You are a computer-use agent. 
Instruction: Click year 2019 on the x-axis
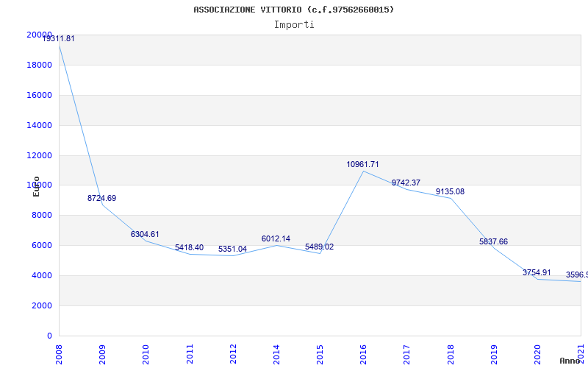click(494, 355)
